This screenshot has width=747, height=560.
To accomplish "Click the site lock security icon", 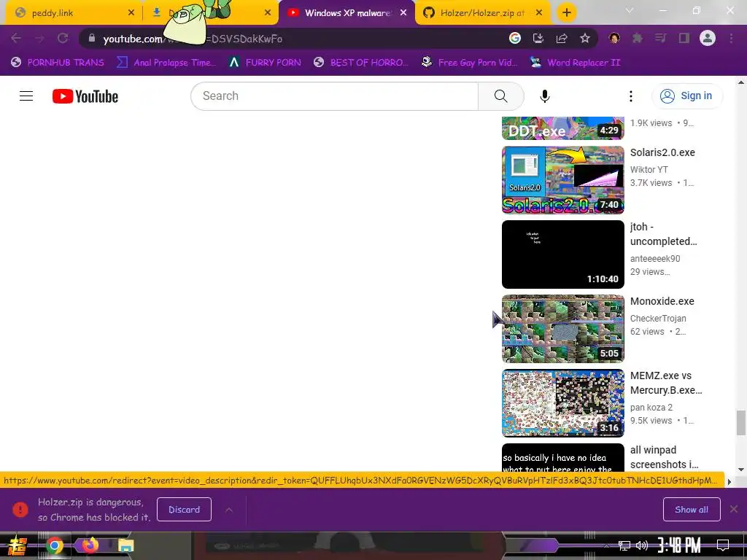I will 92,39.
